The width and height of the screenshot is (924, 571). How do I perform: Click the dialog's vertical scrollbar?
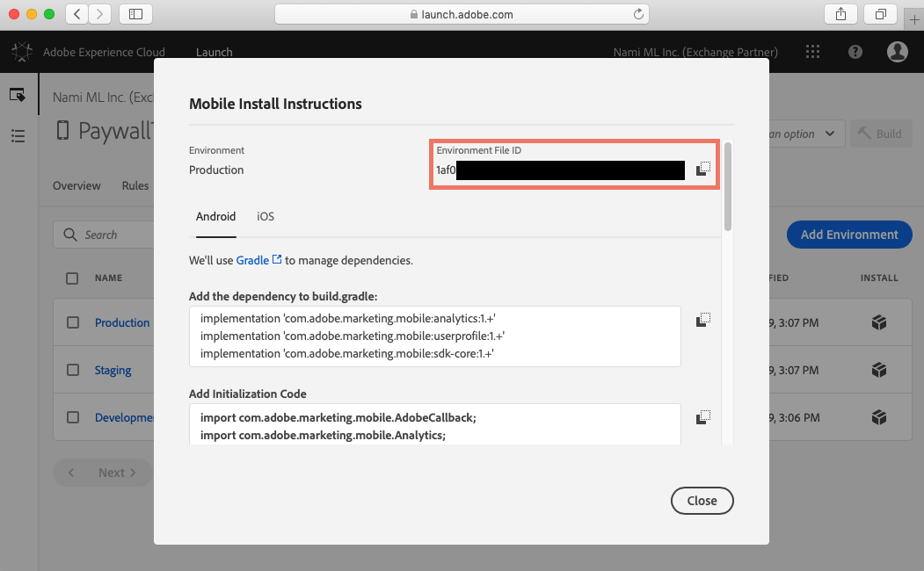[728, 186]
